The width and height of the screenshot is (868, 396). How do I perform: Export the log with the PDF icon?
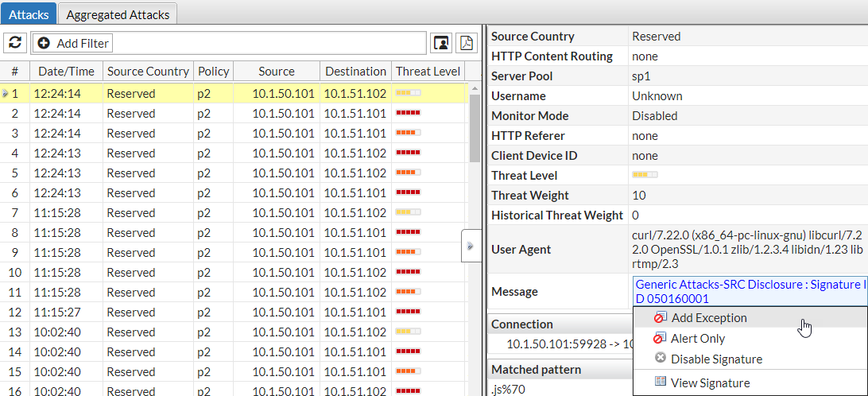click(466, 43)
